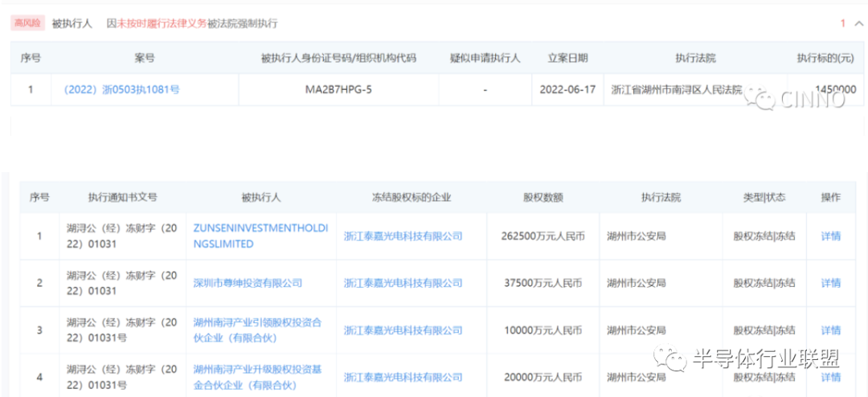View 详情 for the 20000万元 row
The width and height of the screenshot is (868, 397).
(x=830, y=377)
